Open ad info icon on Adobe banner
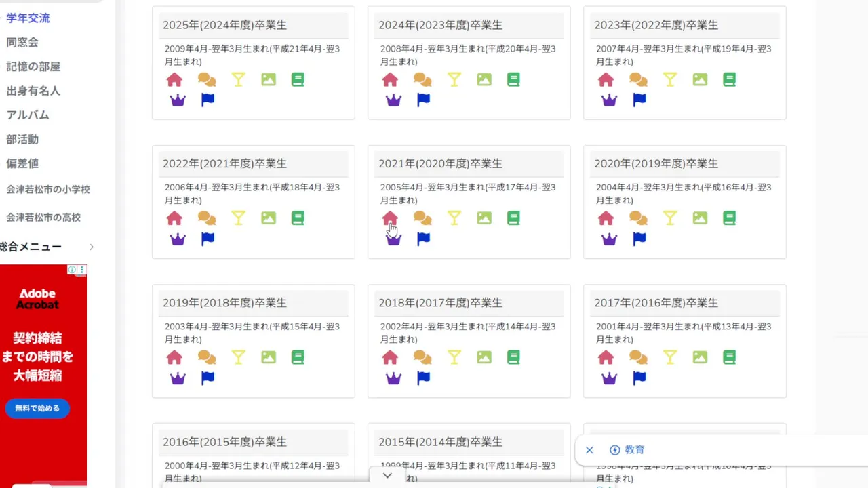Screen dimensions: 868x488 point(72,270)
